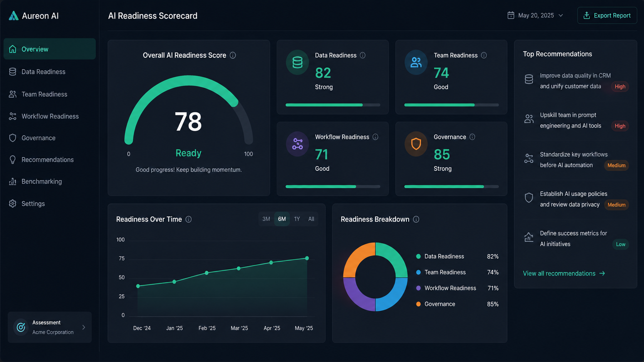The height and width of the screenshot is (362, 644).
Task: Open Data Readiness in the sidebar
Action: [x=50, y=72]
